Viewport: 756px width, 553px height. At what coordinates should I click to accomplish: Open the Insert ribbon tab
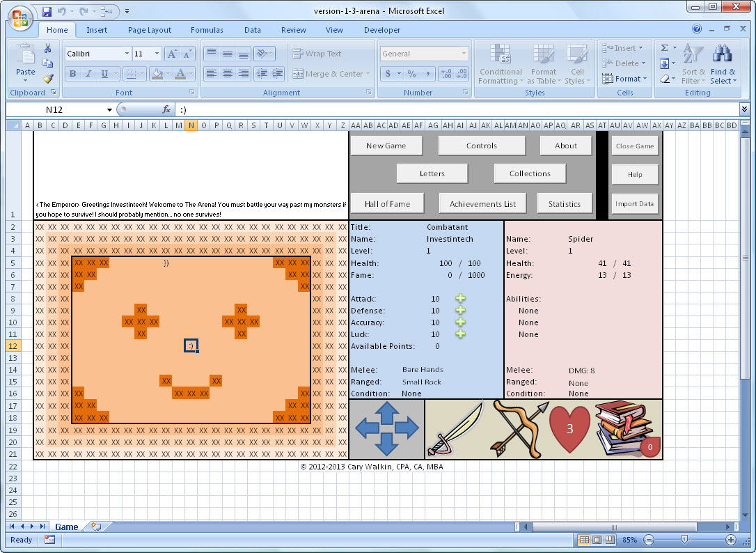(97, 30)
